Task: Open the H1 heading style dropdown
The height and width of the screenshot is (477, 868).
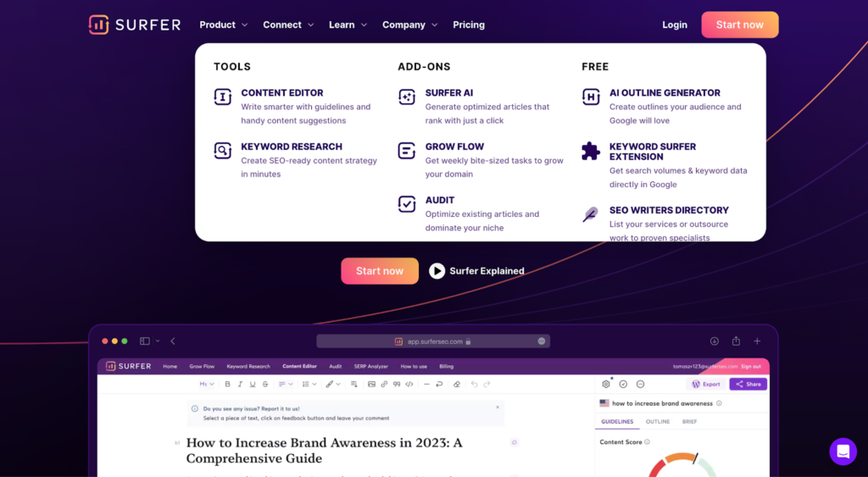Action: pyautogui.click(x=207, y=384)
